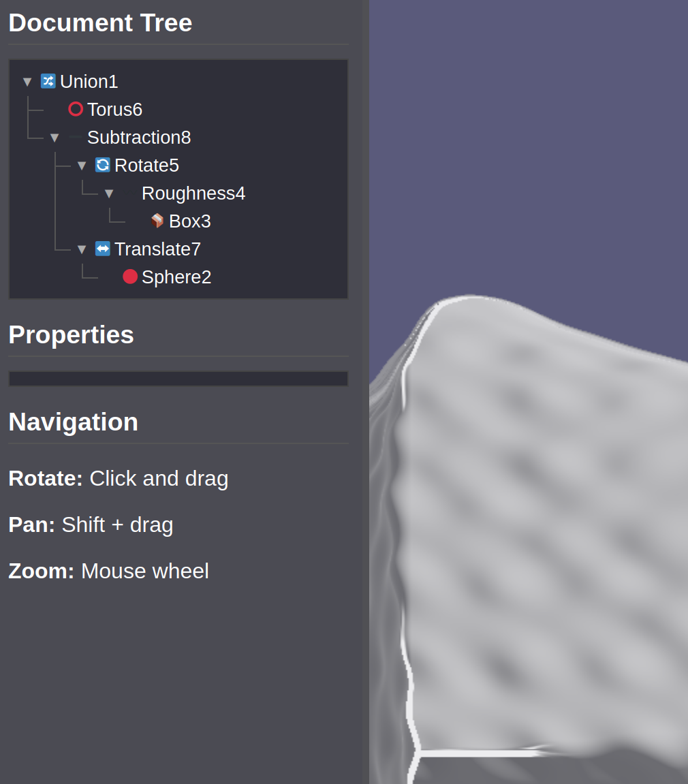The height and width of the screenshot is (784, 688).
Task: Click the Rotate5 circular arrows icon
Action: coord(103,165)
